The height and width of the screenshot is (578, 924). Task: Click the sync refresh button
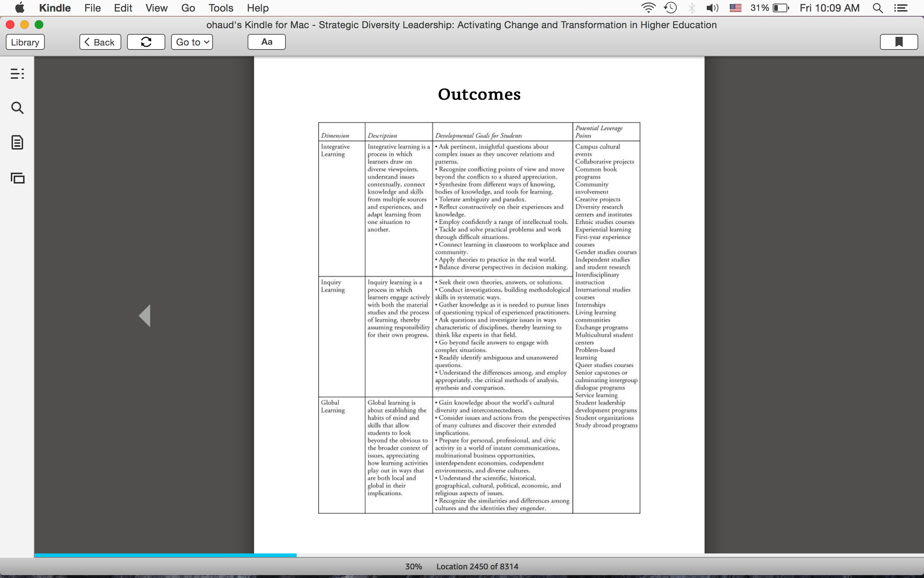tap(146, 42)
